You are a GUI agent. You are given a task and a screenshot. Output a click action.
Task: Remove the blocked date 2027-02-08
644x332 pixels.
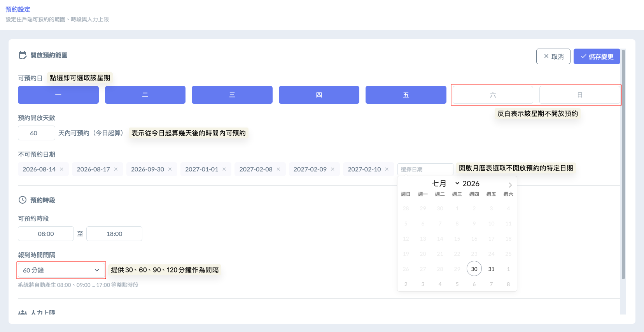pyautogui.click(x=278, y=169)
